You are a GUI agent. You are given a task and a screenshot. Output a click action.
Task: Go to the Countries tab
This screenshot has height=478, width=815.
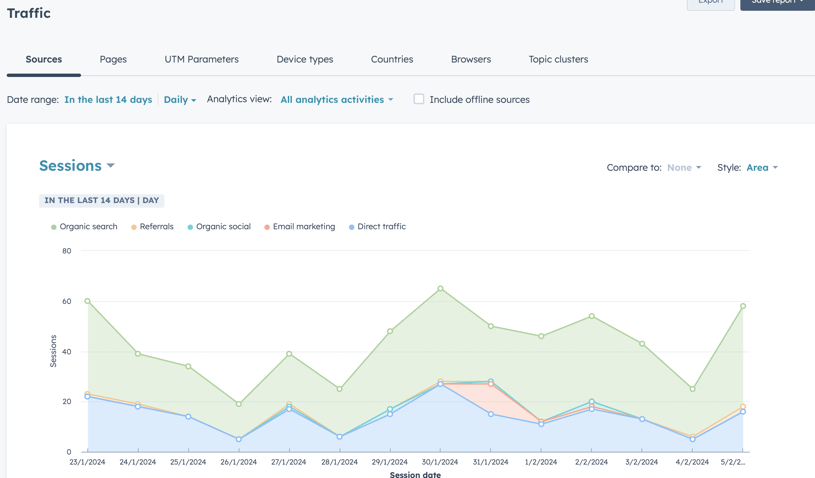[x=392, y=59]
